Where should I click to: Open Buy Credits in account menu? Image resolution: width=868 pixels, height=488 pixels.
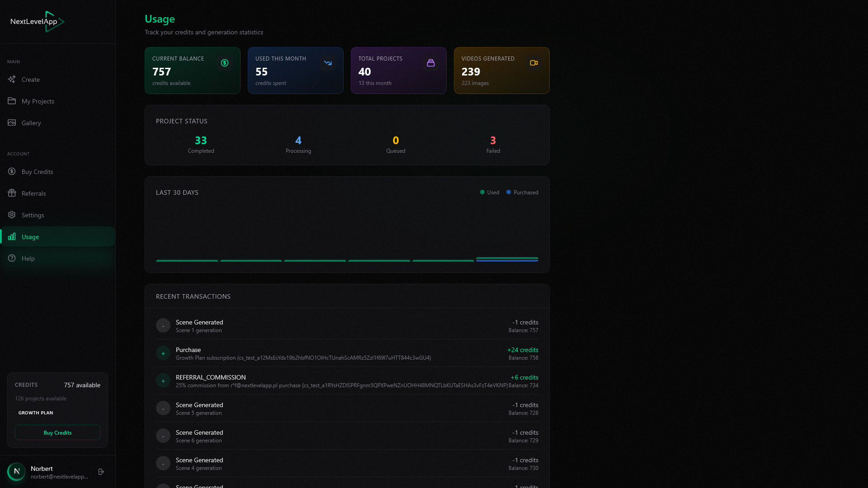(38, 172)
